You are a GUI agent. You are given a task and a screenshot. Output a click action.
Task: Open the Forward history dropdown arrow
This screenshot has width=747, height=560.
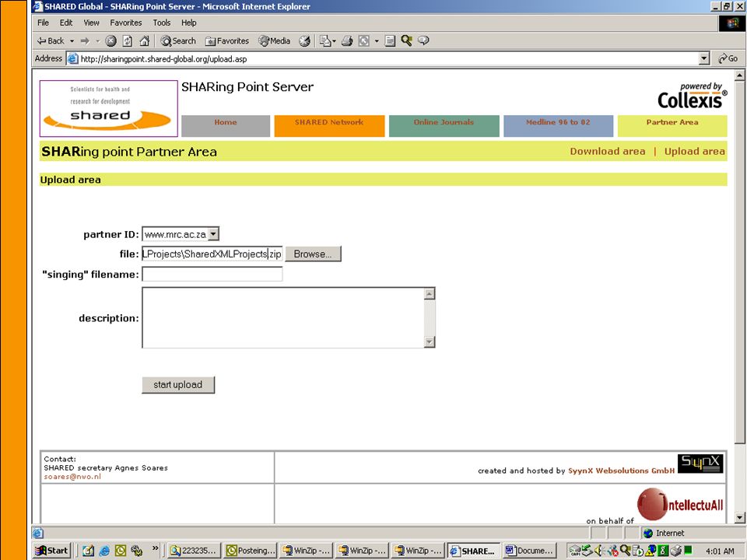tap(97, 41)
